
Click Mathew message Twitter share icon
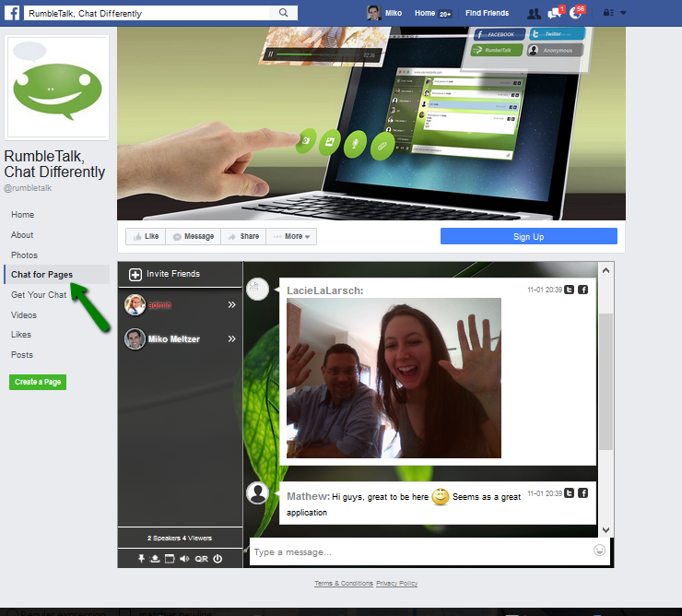[x=570, y=492]
